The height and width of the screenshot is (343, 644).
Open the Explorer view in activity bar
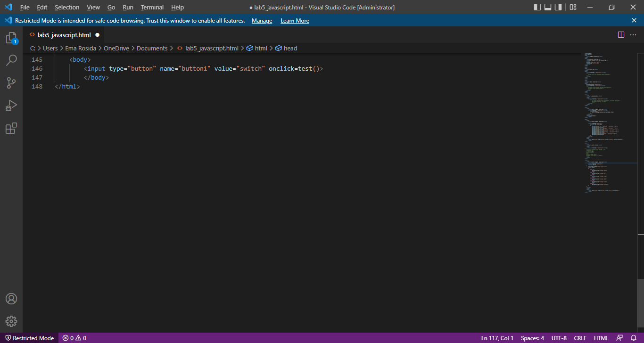click(11, 38)
